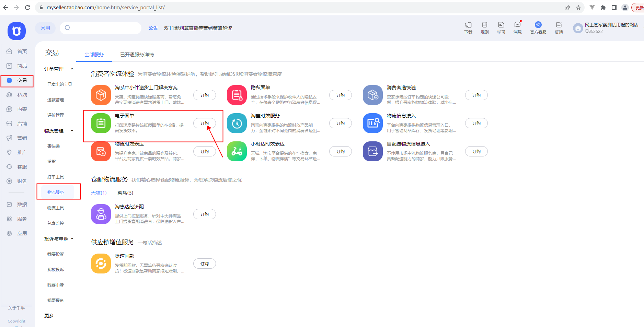Collapse the 投诉与申诉 menu section

[72, 239]
